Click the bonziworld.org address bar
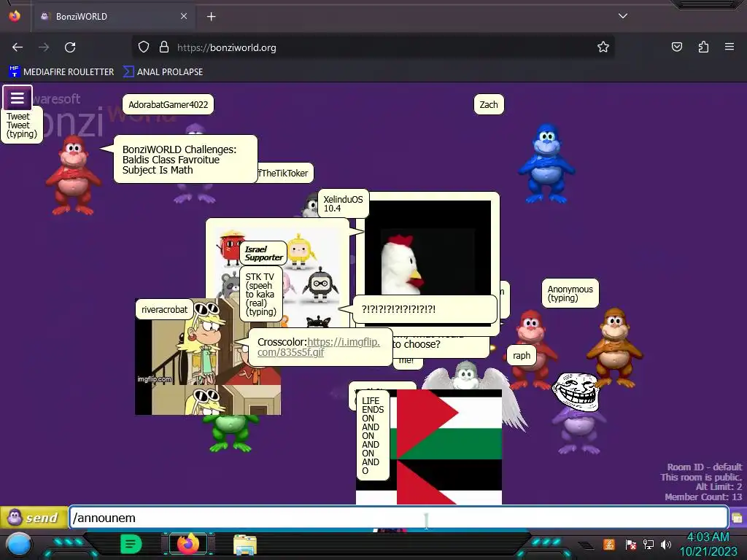 click(x=371, y=47)
